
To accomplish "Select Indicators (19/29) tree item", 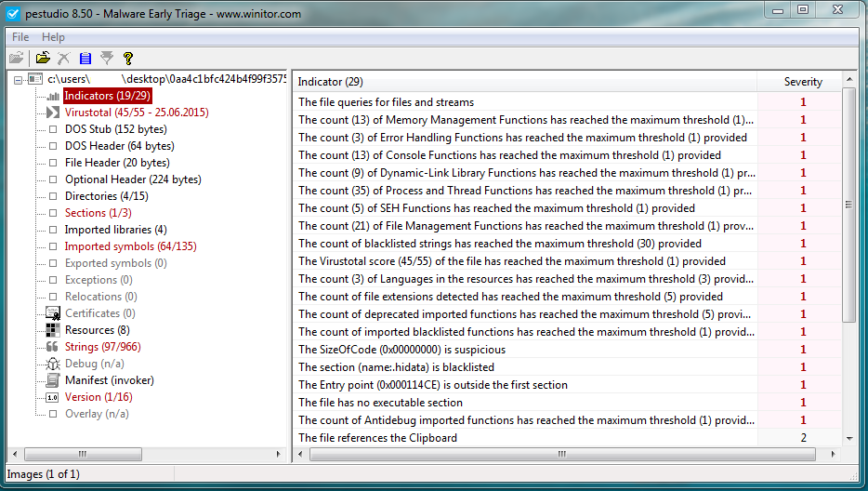I will click(108, 96).
